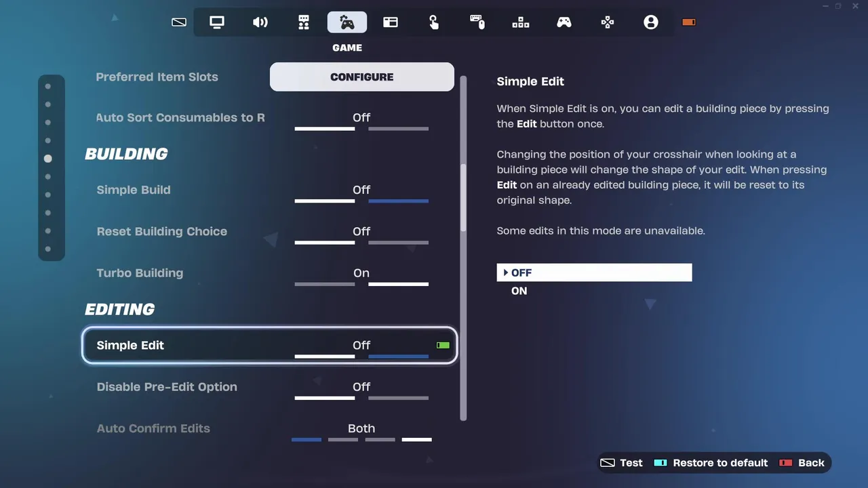Toggle Disable Pre-Edit Option to On
The height and width of the screenshot is (488, 868).
[398, 398]
